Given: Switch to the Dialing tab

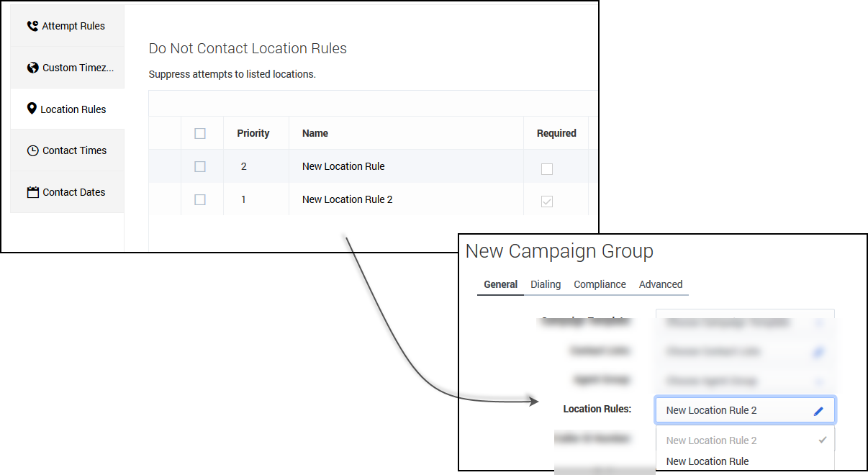Looking at the screenshot, I should 546,284.
